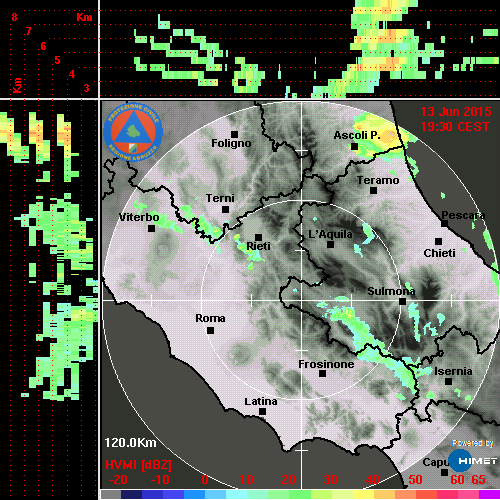Image resolution: width=500 pixels, height=500 pixels.
Task: Select the Frosinone city marker square
Action: (x=322, y=373)
